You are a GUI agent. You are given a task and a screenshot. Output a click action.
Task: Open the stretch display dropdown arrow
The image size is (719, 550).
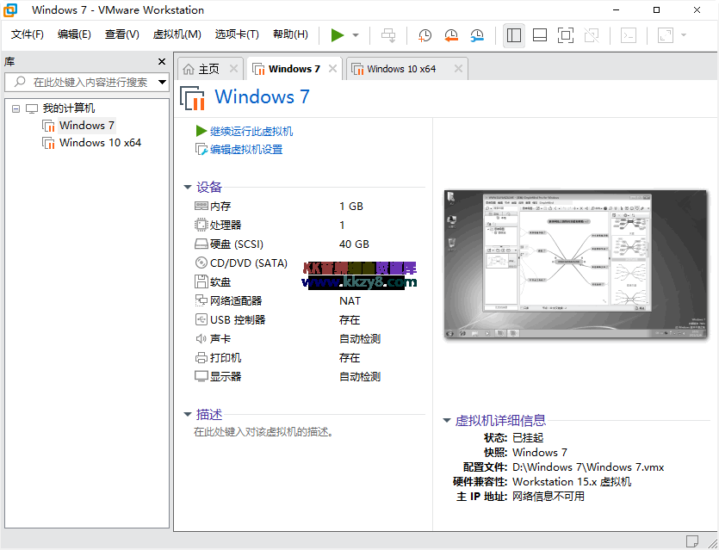point(683,35)
